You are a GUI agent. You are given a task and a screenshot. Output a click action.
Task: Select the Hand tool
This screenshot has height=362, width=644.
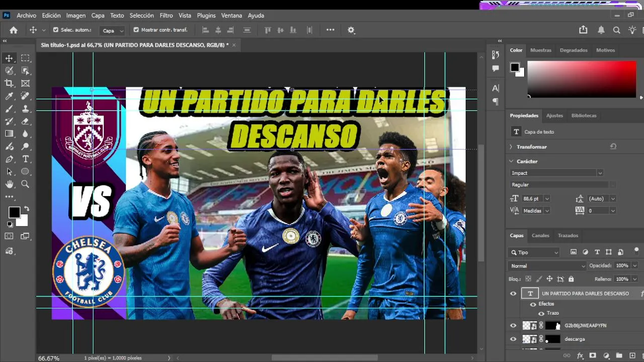tap(9, 185)
